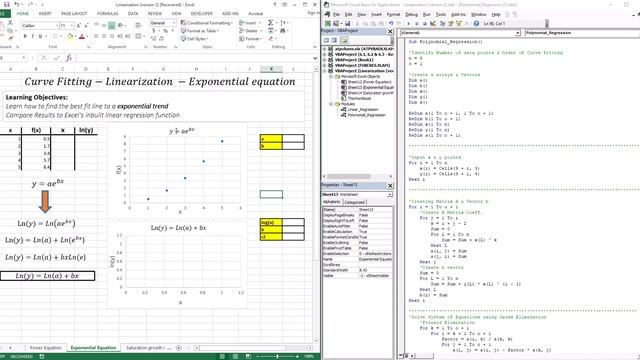This screenshot has height=360, width=640.
Task: Click the Fill Color yellow bucket swatch
Action: tap(70, 37)
